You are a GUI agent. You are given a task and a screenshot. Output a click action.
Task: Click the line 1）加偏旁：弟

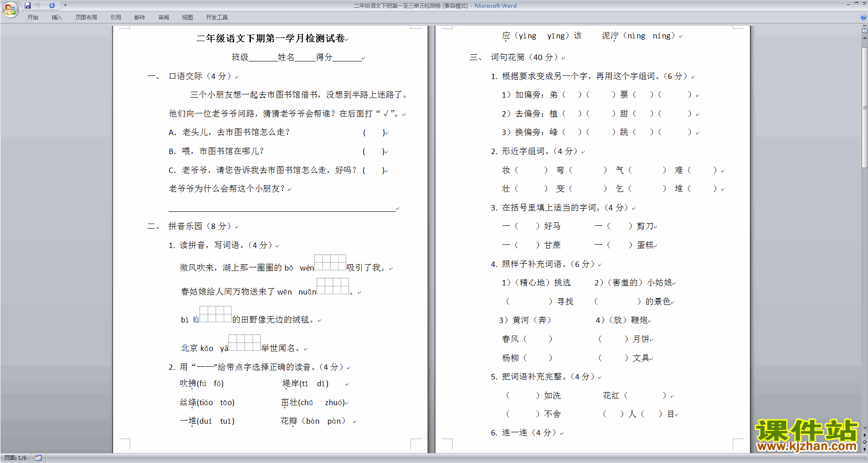597,95
